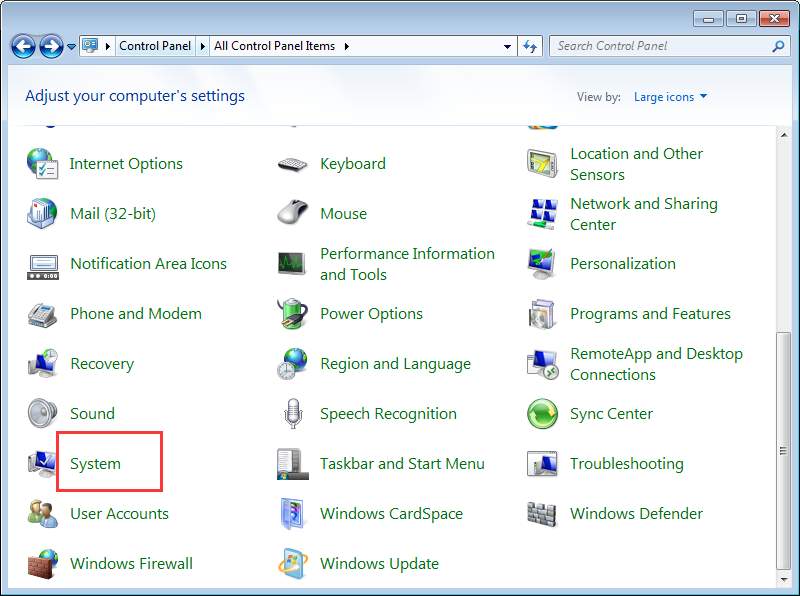Viewport: 800px width, 596px height.
Task: Expand the address bar history dropdown
Action: tap(507, 45)
